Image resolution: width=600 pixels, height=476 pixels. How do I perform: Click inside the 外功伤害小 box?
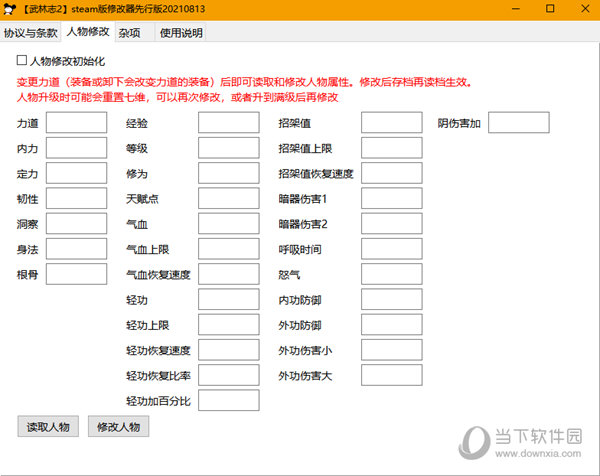coord(392,350)
